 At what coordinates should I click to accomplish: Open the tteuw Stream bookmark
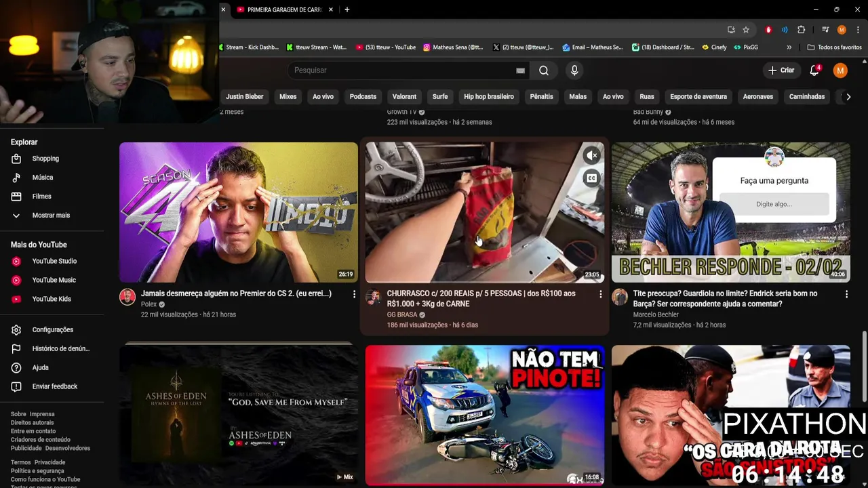pyautogui.click(x=317, y=47)
